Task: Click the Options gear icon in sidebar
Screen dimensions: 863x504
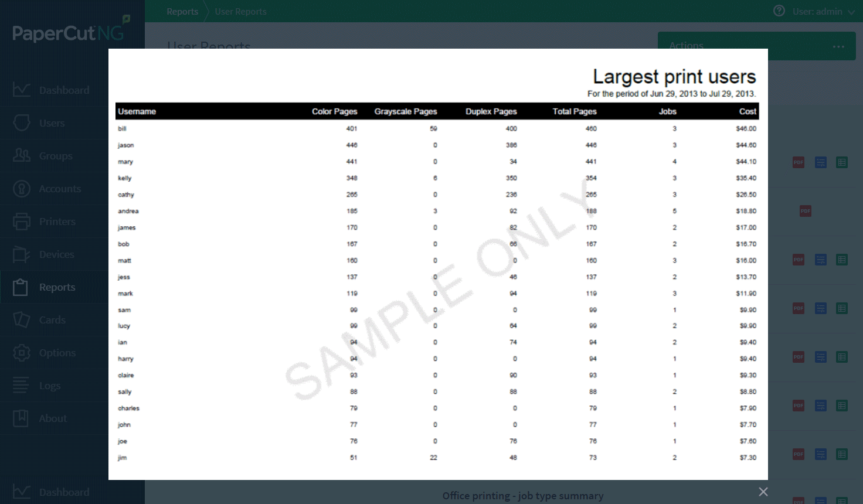Action: tap(22, 352)
